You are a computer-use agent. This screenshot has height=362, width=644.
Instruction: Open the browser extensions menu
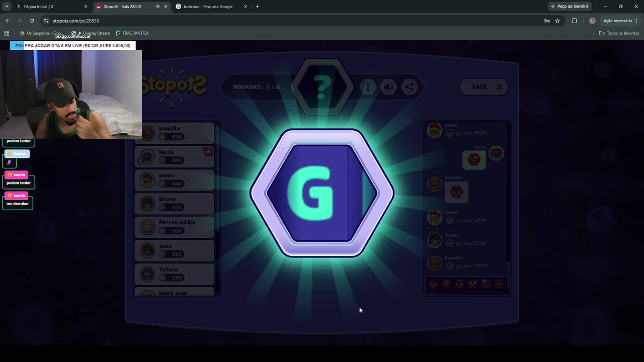point(575,21)
